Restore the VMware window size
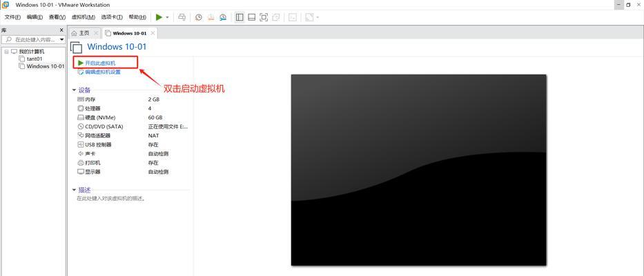 tap(628, 5)
